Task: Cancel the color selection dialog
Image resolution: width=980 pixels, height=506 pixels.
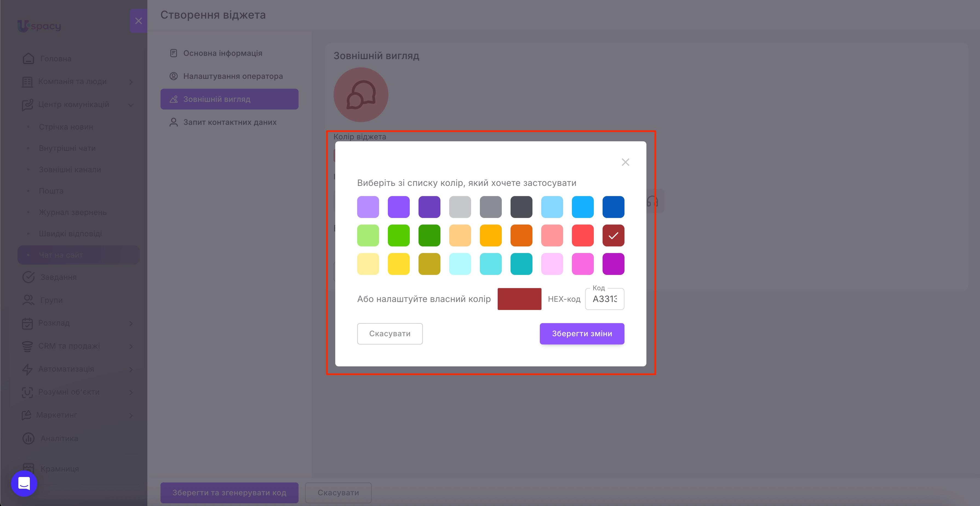Action: (x=389, y=334)
